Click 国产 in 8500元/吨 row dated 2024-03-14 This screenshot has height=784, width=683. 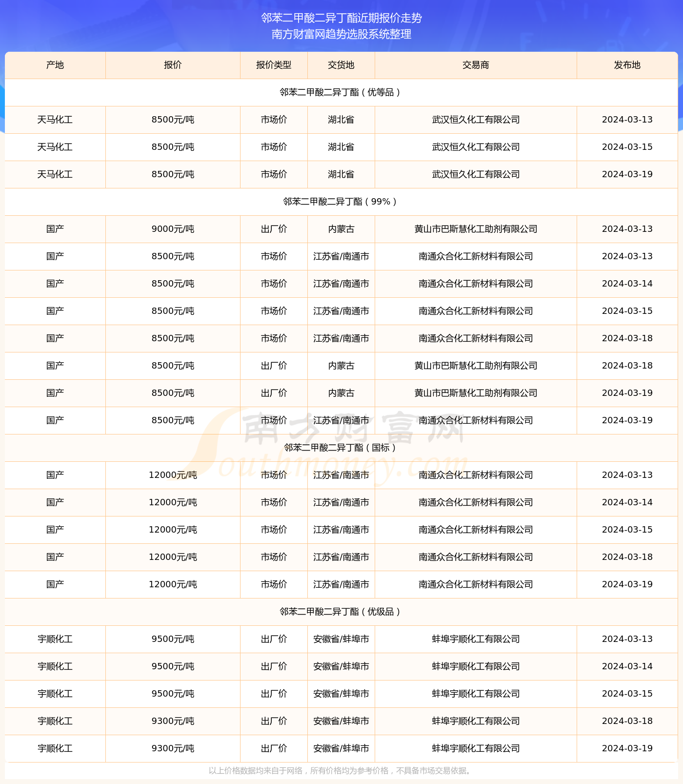(55, 284)
